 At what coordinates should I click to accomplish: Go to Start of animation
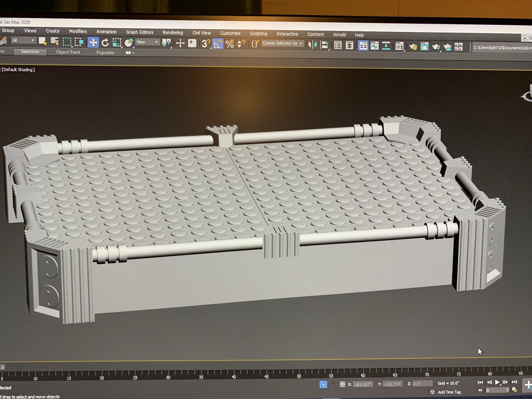(480, 382)
